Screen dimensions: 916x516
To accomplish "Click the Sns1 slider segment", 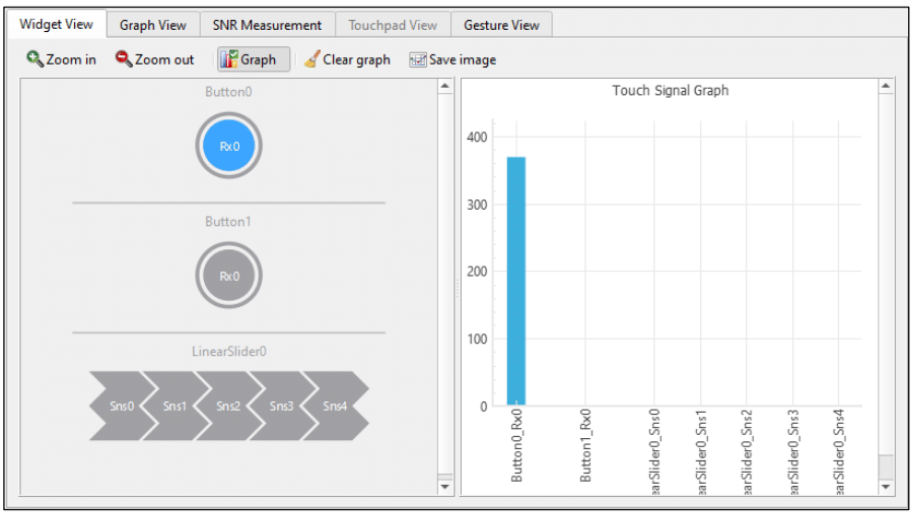I will pyautogui.click(x=174, y=406).
